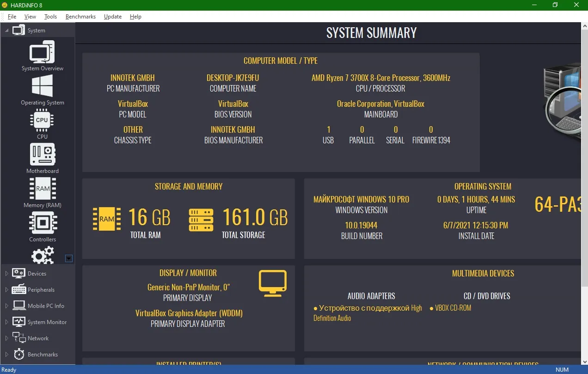The image size is (588, 374).
Task: Expand the Mobile PC Info section
Action: point(6,306)
